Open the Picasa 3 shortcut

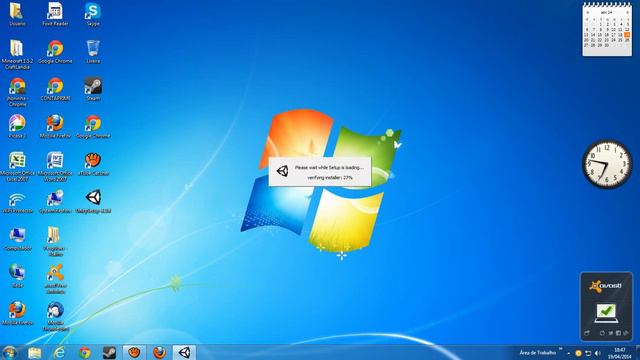(17, 127)
